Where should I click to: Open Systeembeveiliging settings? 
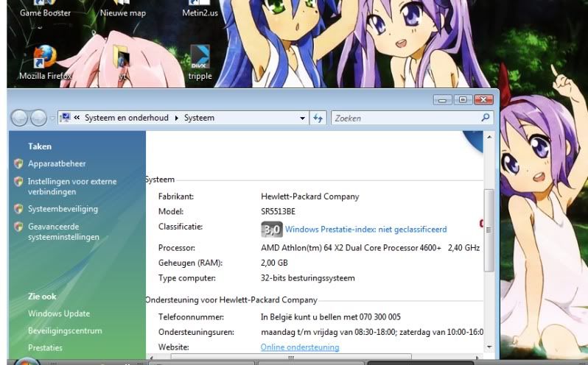(63, 209)
